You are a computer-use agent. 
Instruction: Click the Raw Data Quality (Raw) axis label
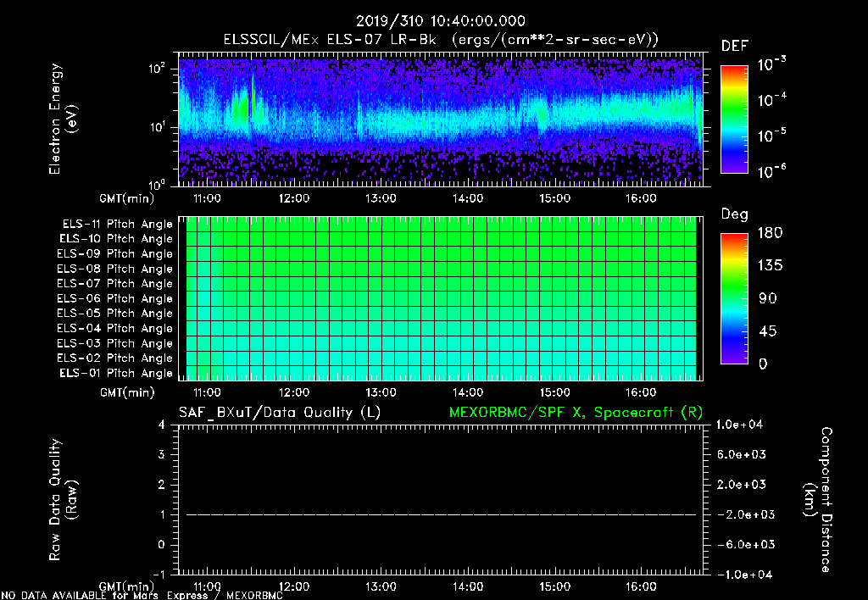63,500
